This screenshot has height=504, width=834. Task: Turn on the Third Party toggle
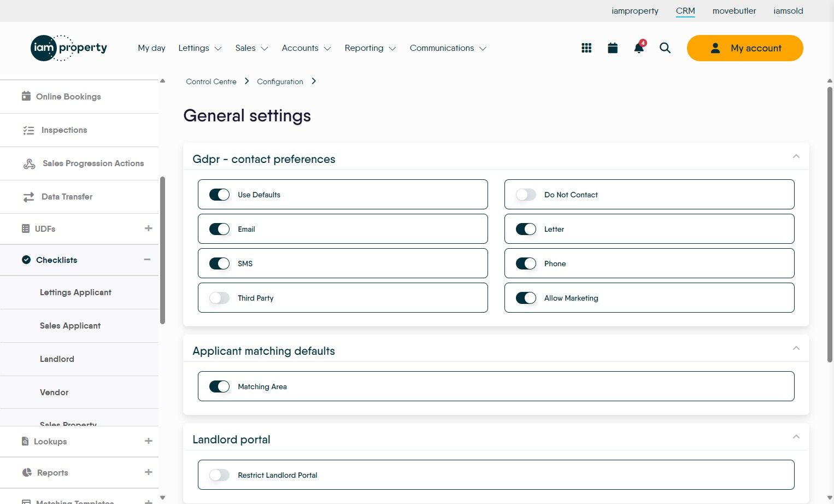tap(219, 298)
